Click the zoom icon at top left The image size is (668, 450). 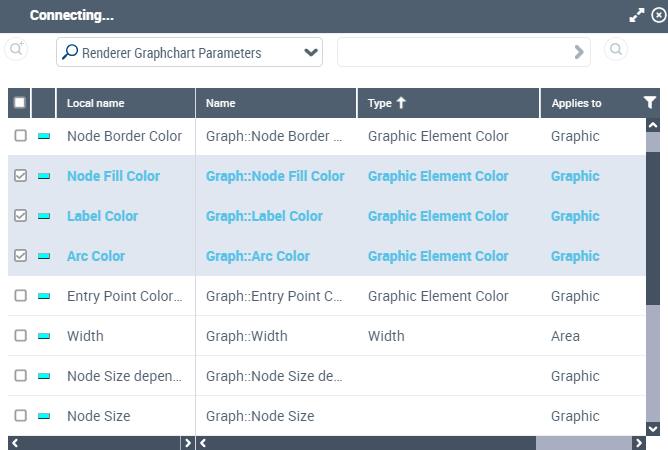pyautogui.click(x=16, y=49)
